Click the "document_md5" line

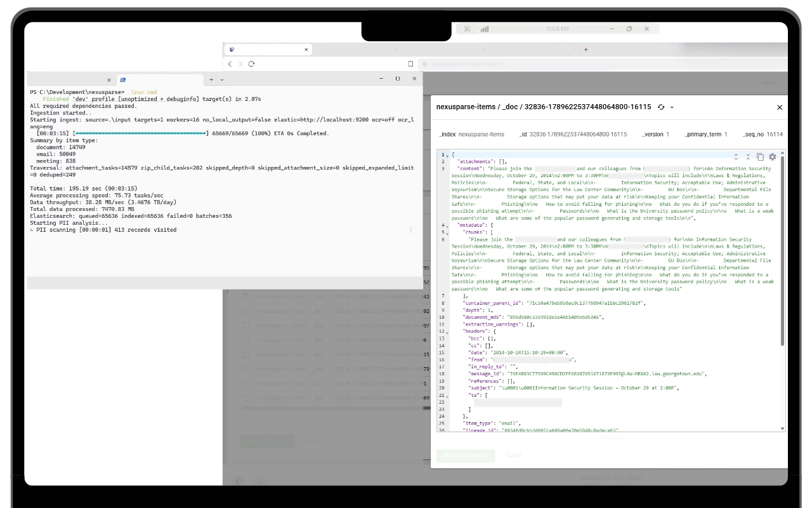[534, 317]
